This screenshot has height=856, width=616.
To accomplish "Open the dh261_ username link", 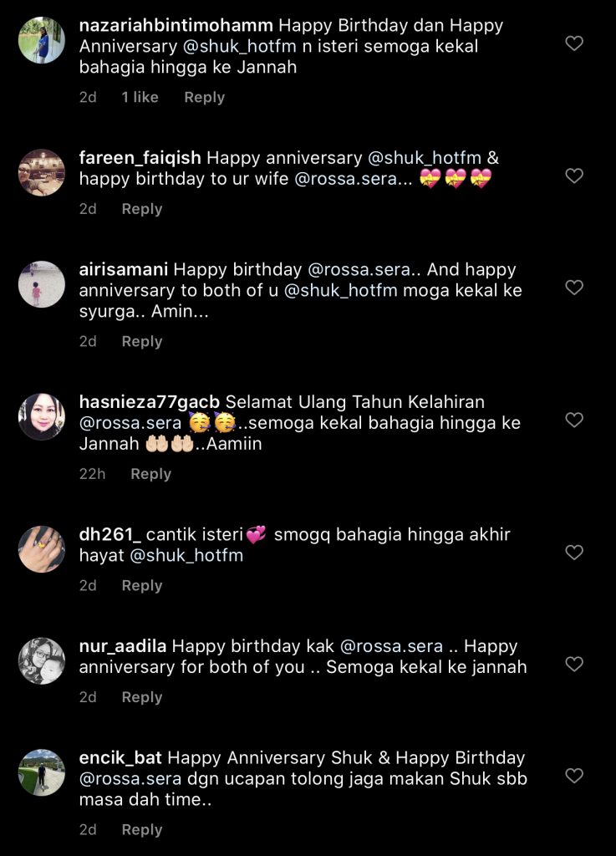I will [x=109, y=535].
